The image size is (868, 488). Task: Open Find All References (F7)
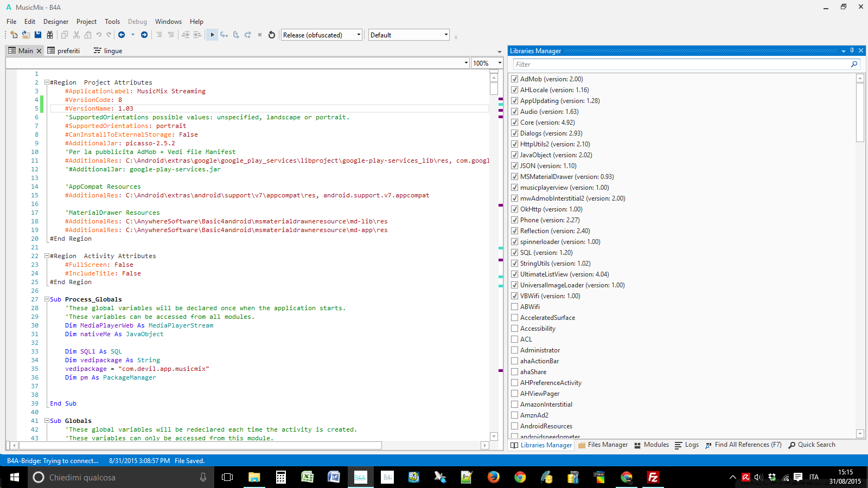click(x=744, y=445)
